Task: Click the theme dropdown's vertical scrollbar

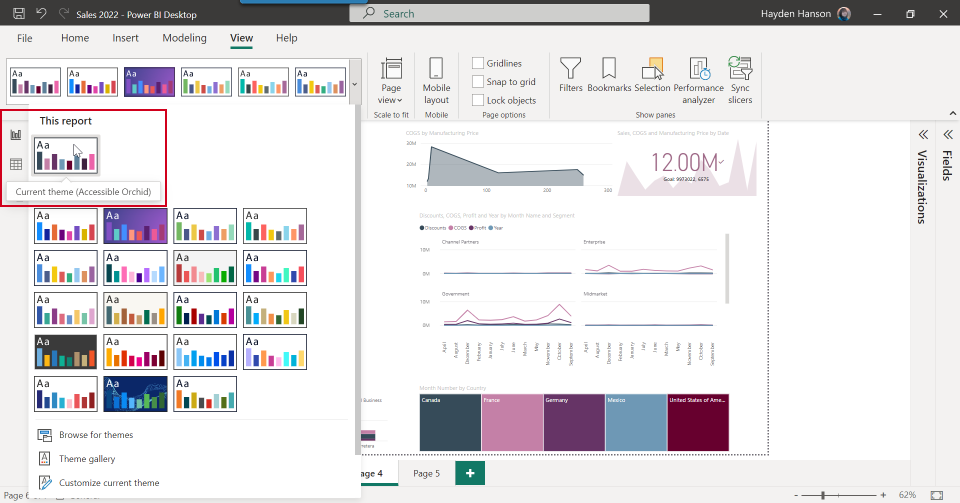Action: coord(358,281)
